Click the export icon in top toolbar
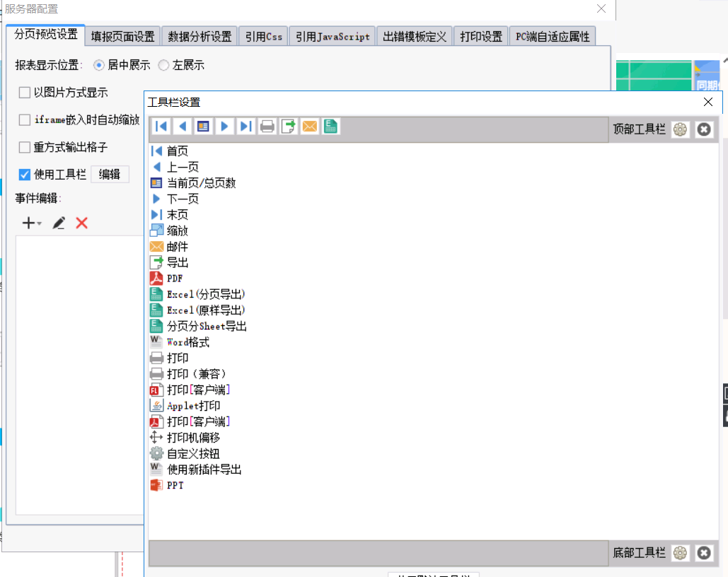This screenshot has height=577, width=728. [289, 127]
